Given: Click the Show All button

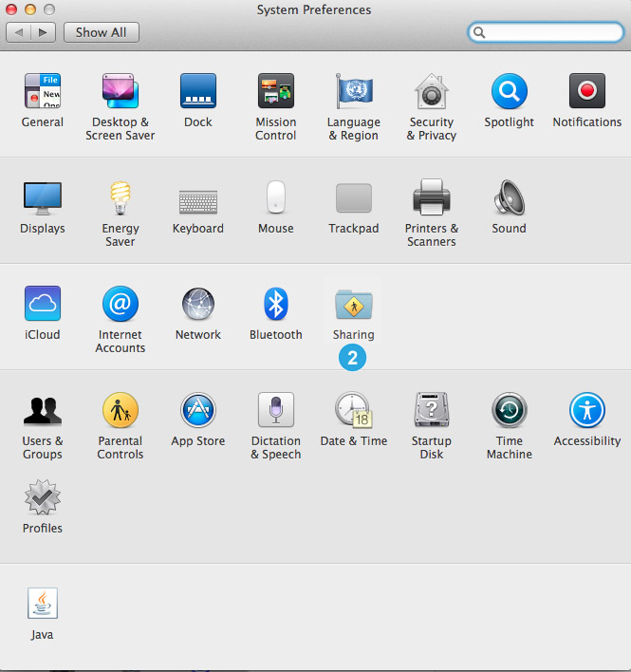Looking at the screenshot, I should pyautogui.click(x=102, y=32).
